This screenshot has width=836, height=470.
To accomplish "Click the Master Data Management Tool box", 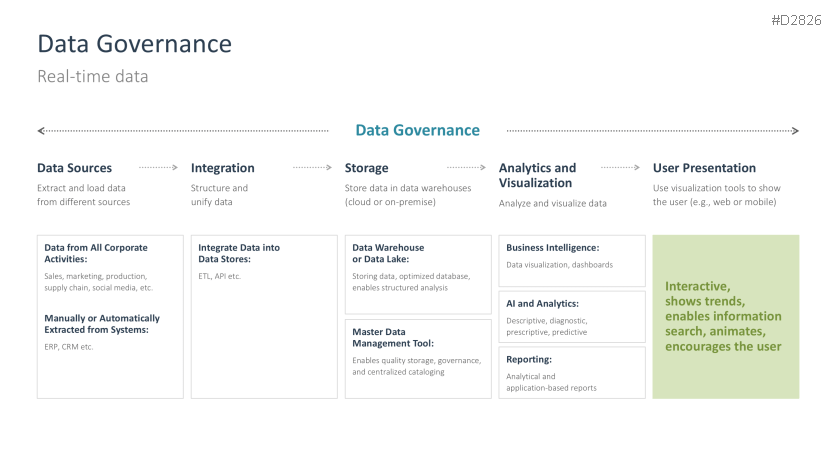I will click(417, 358).
